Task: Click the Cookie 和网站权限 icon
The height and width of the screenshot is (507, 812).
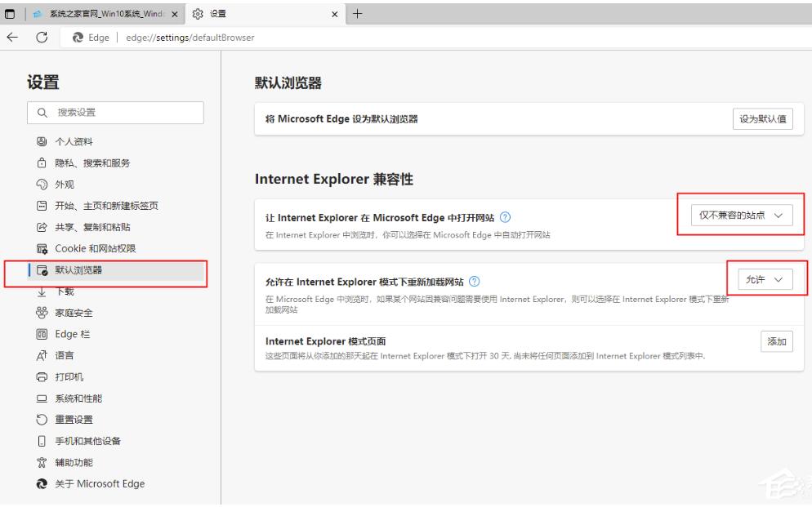Action: coord(42,249)
